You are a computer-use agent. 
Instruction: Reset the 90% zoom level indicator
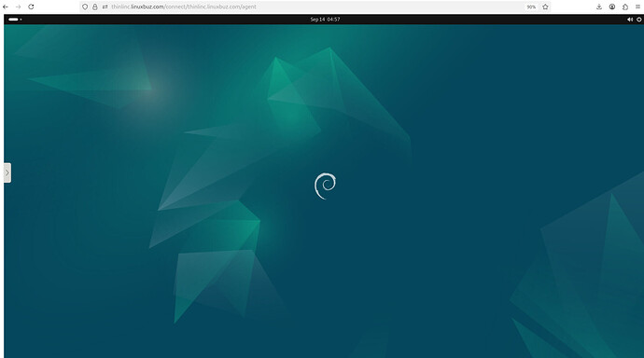pyautogui.click(x=531, y=7)
